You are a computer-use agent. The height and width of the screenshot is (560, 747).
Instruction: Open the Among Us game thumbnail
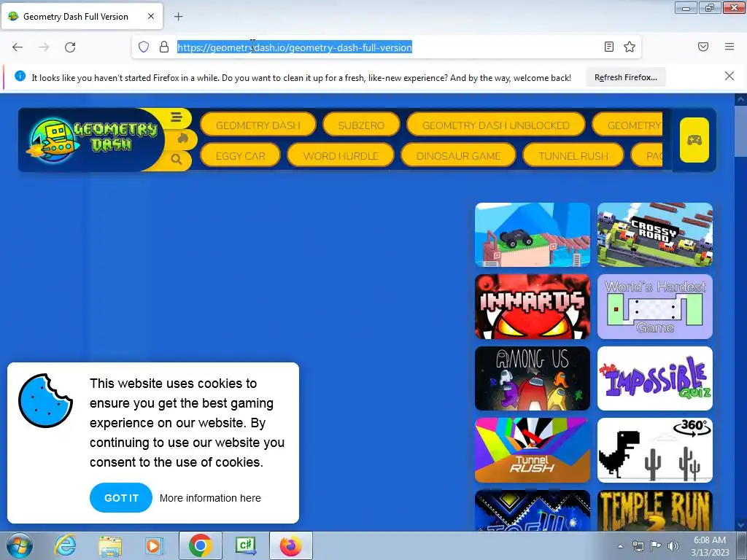click(532, 378)
